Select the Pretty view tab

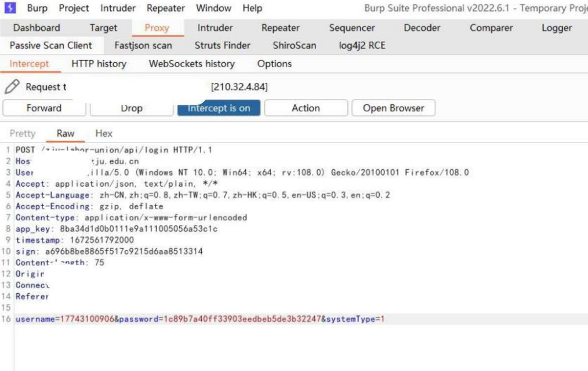click(x=23, y=133)
